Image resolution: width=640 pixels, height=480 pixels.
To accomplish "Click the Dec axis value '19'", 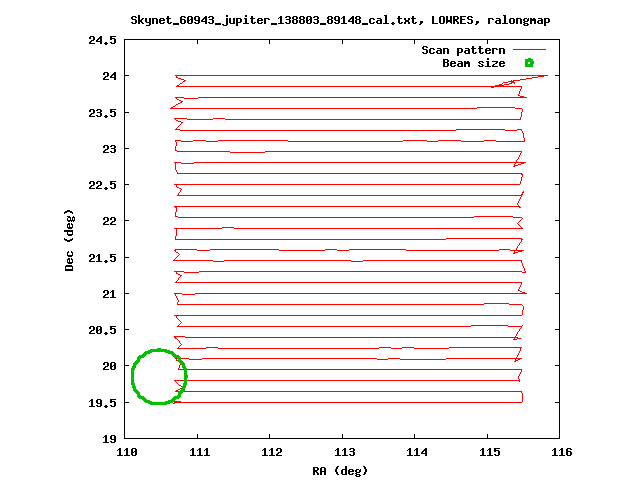I will click(x=109, y=439).
